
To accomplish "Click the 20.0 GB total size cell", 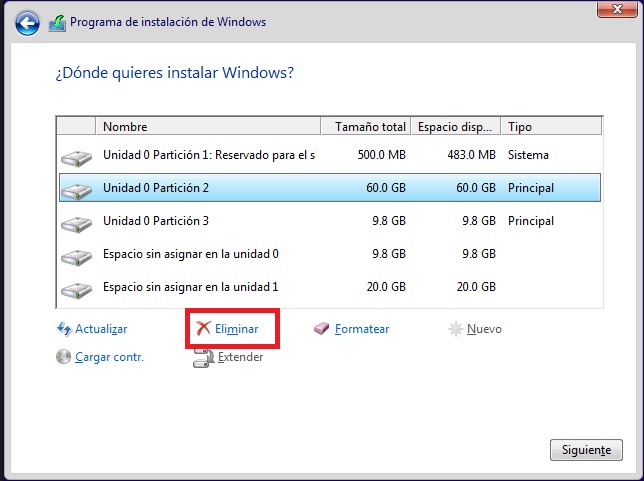I will [386, 287].
